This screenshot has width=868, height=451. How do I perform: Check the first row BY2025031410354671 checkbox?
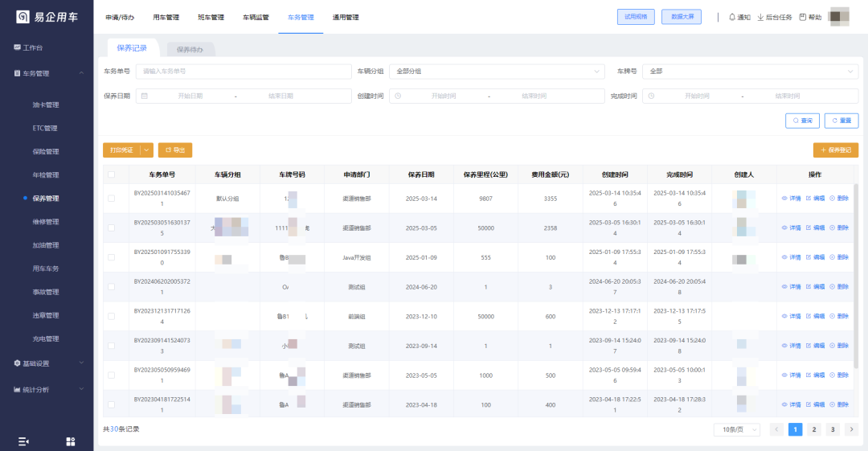[x=111, y=199]
